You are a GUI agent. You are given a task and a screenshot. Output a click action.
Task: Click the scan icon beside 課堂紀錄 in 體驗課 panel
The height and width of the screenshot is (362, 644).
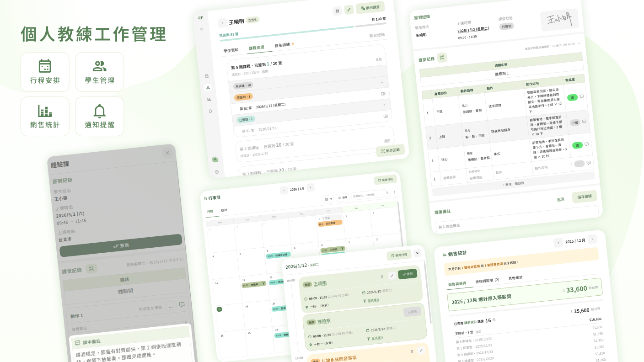click(91, 269)
